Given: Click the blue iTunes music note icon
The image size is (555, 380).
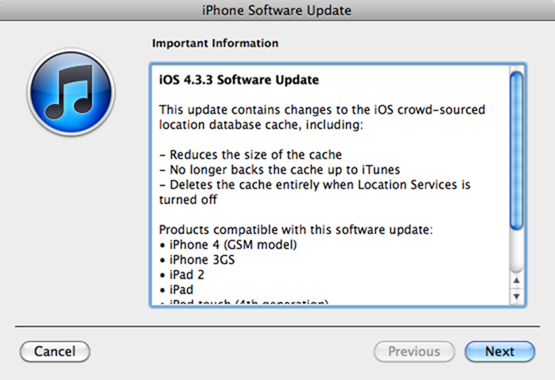Looking at the screenshot, I should pos(71,93).
